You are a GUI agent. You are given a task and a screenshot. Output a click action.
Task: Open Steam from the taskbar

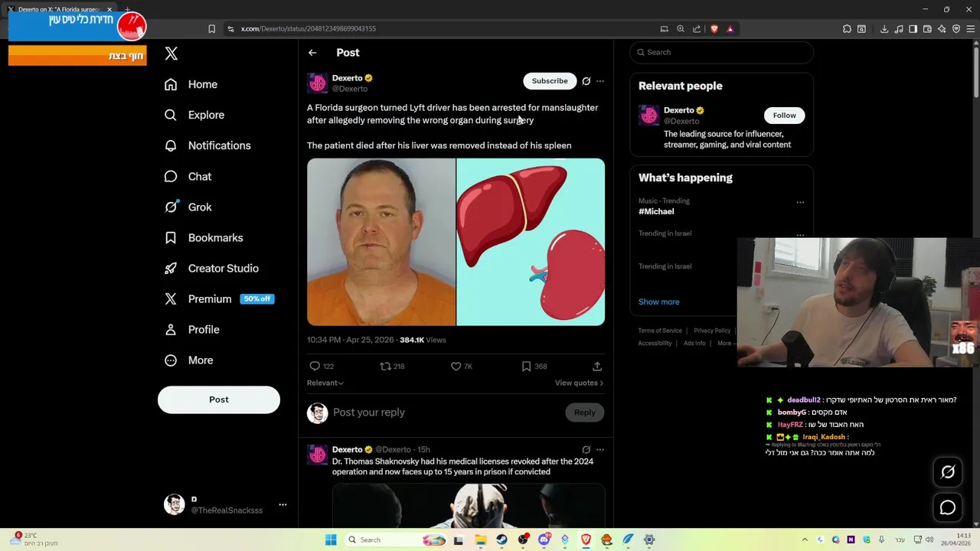click(x=501, y=540)
